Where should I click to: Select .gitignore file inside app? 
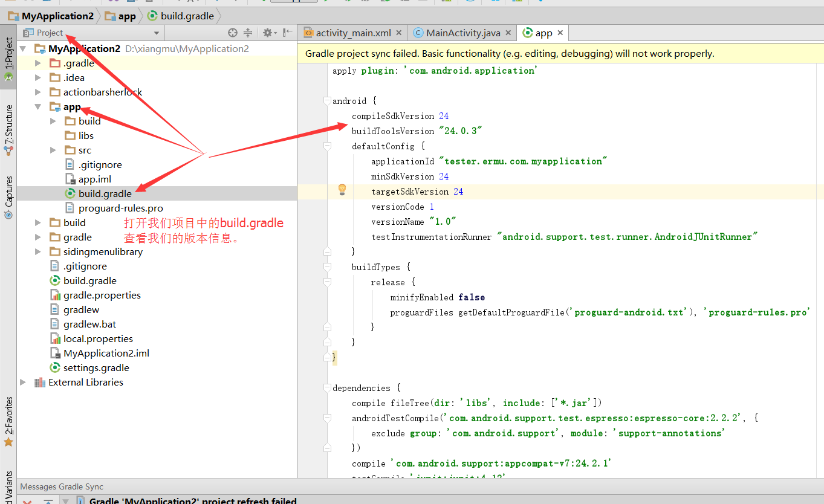pos(100,164)
